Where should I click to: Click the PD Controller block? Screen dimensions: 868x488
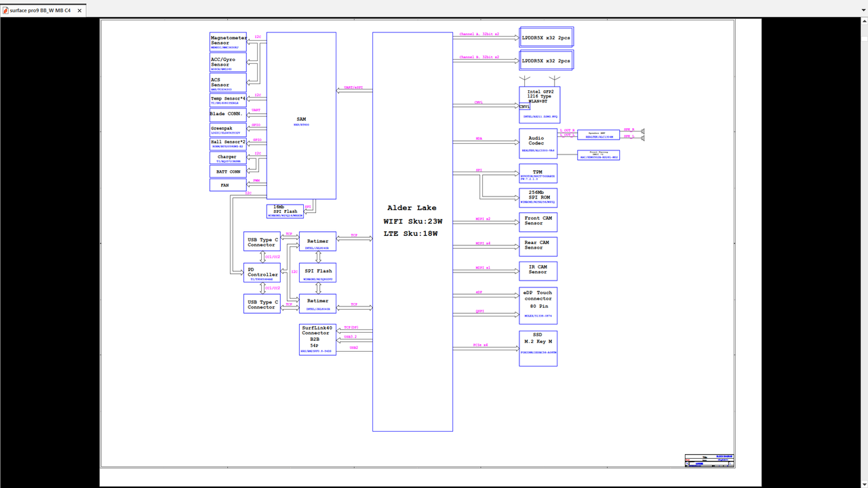262,272
